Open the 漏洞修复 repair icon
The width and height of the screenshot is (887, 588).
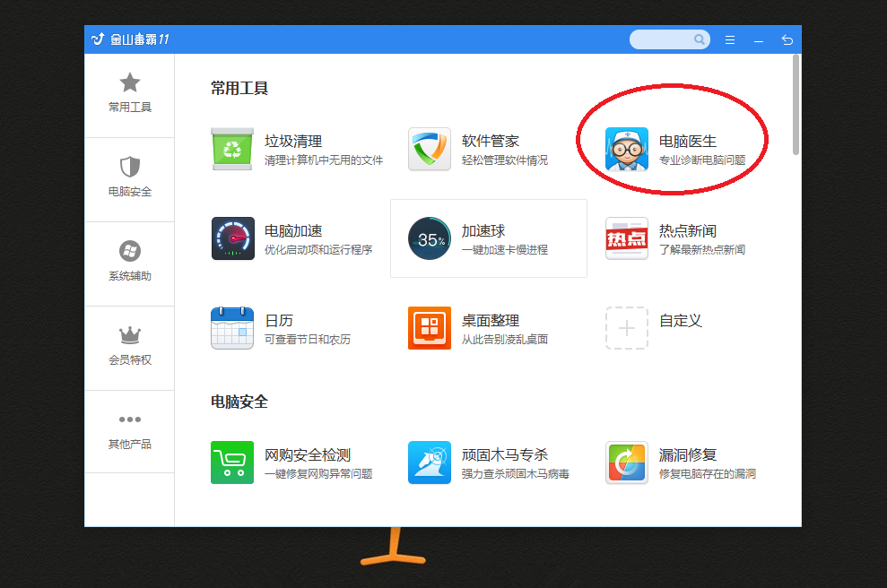[x=627, y=463]
